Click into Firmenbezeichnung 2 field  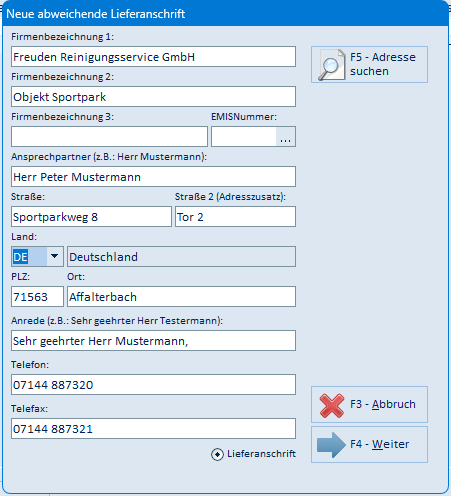point(153,97)
